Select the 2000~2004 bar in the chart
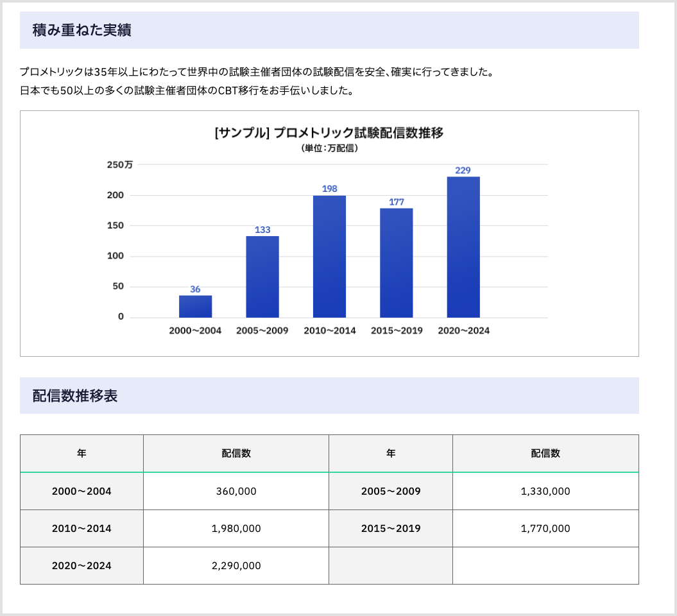The image size is (677, 616). pyautogui.click(x=196, y=307)
